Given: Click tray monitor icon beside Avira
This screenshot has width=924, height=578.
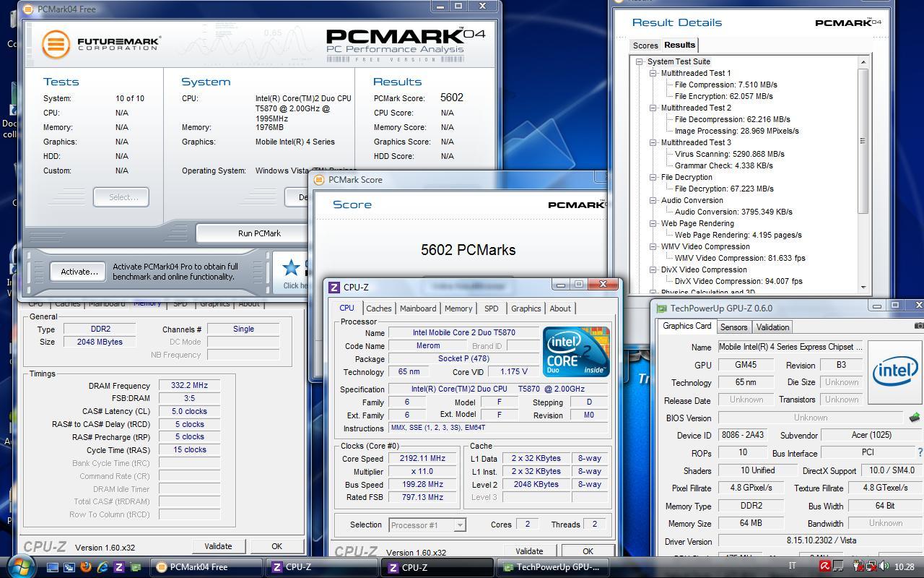Looking at the screenshot, I should click(839, 567).
